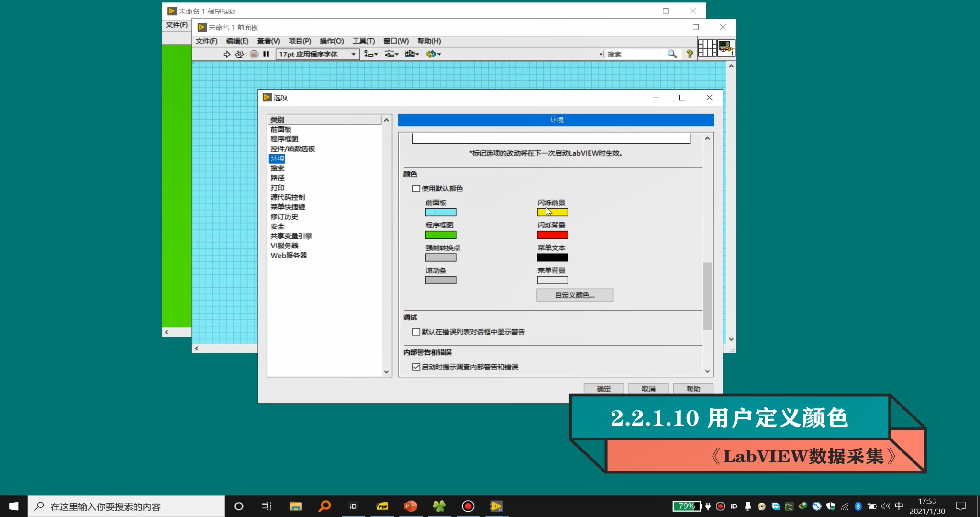Viewport: 980px width, 517px height.
Task: Click the Windows Start button
Action: tap(13, 506)
